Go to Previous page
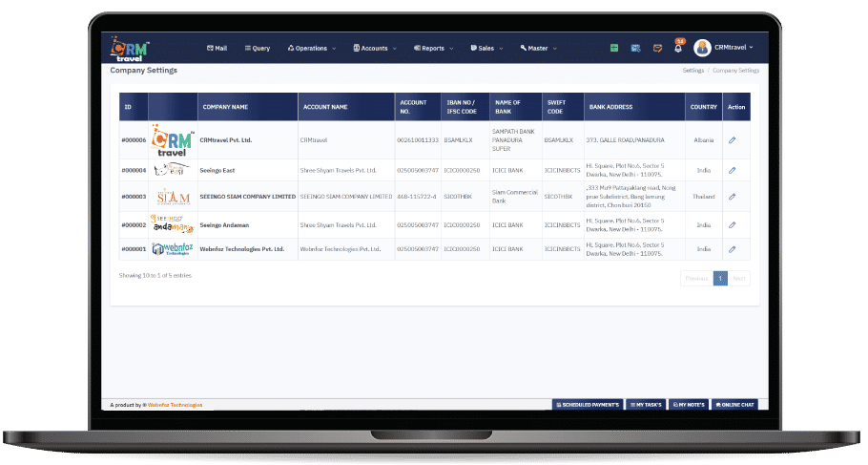 pos(696,278)
